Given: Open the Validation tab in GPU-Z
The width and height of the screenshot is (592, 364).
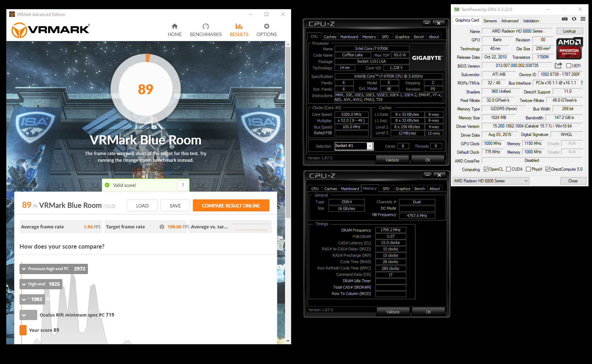Looking at the screenshot, I should pyautogui.click(x=531, y=21).
